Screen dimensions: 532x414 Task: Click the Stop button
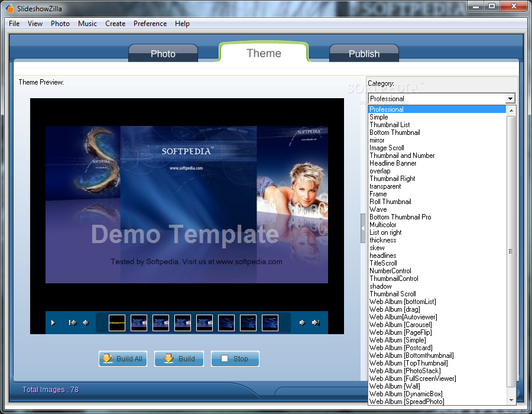235,358
